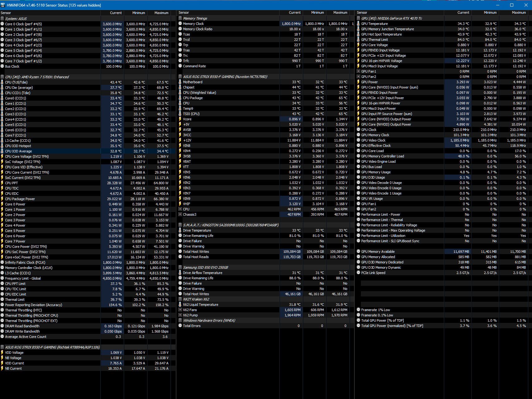The height and width of the screenshot is (399, 532).
Task: Click the Current column header in GPU panel
Action: [457, 13]
